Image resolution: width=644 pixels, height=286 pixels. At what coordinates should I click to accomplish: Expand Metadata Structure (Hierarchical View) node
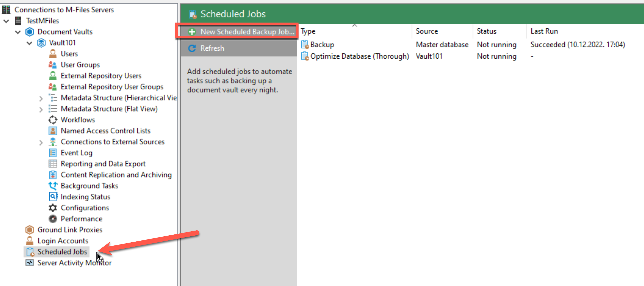(x=41, y=99)
